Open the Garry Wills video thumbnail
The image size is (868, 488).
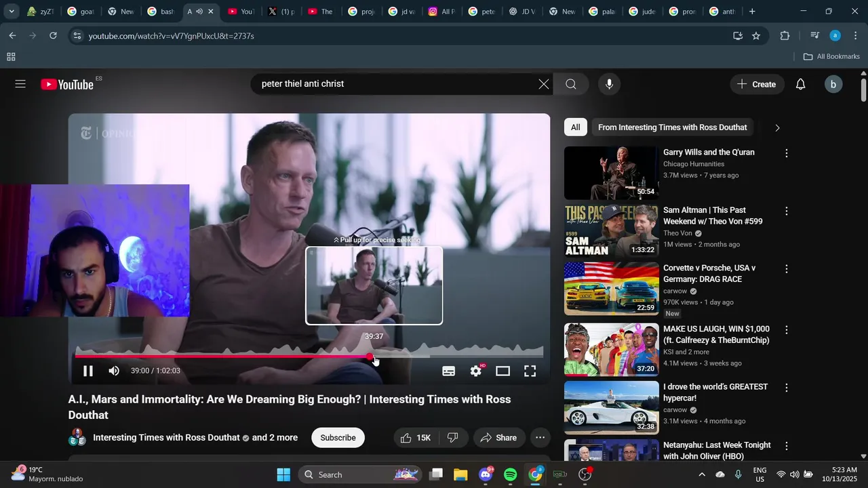[611, 173]
